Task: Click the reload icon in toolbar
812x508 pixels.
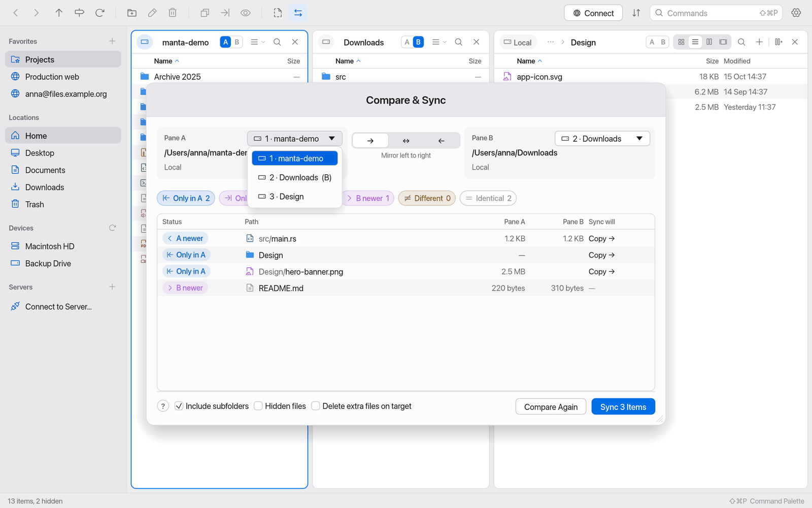Action: (100, 13)
